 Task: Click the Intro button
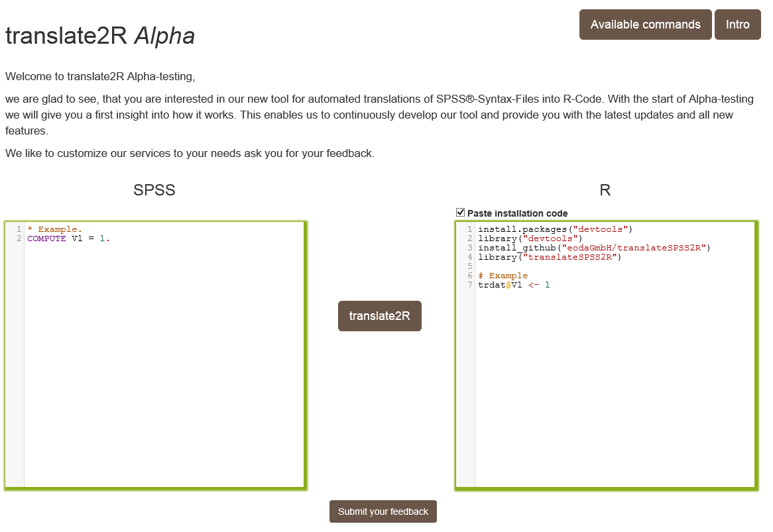(x=737, y=25)
